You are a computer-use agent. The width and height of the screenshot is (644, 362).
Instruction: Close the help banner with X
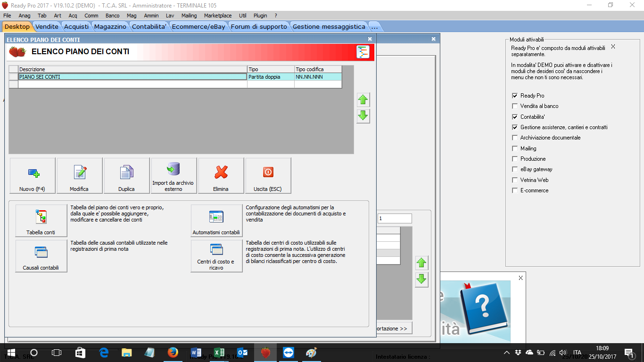(520, 278)
